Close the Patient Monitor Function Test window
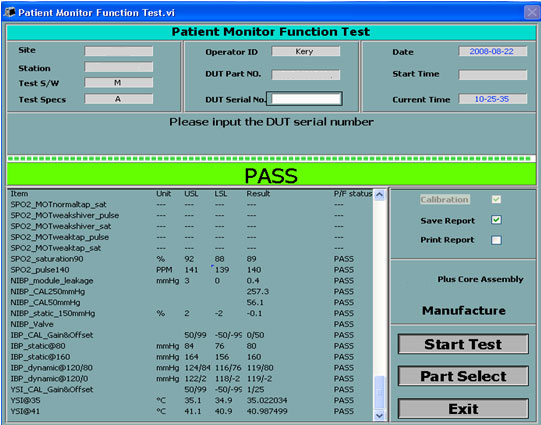 tap(531, 12)
